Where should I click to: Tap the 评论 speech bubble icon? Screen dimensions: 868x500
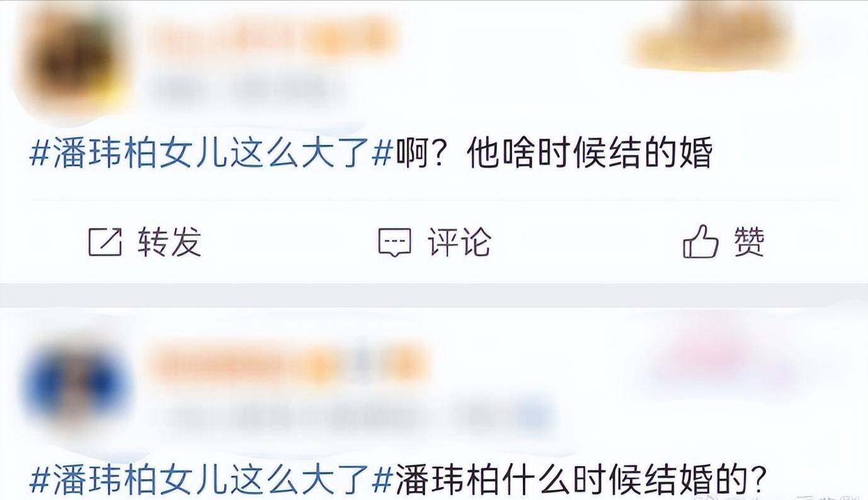[x=394, y=243]
